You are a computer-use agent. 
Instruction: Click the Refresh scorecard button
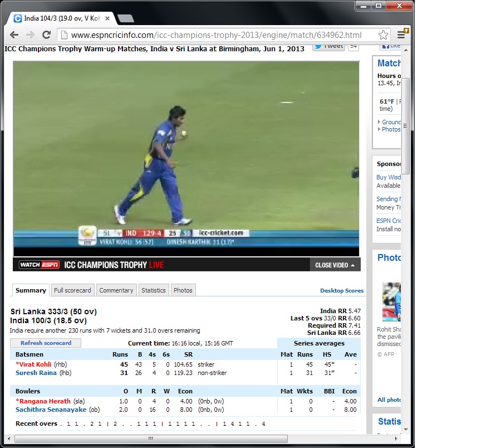coord(46,343)
